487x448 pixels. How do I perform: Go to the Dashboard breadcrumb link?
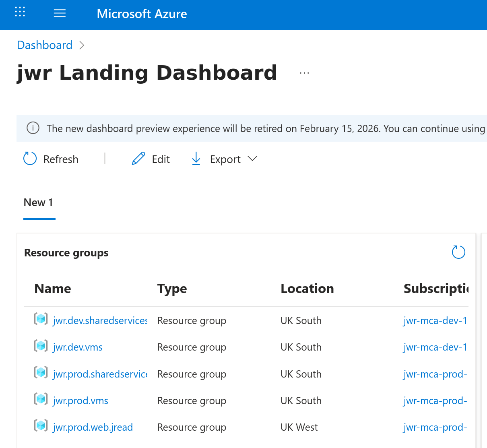tap(45, 45)
